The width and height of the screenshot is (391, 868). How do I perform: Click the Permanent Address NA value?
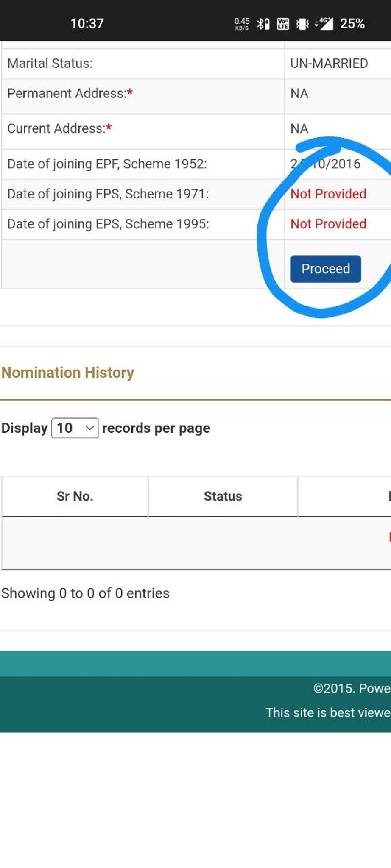click(x=299, y=94)
